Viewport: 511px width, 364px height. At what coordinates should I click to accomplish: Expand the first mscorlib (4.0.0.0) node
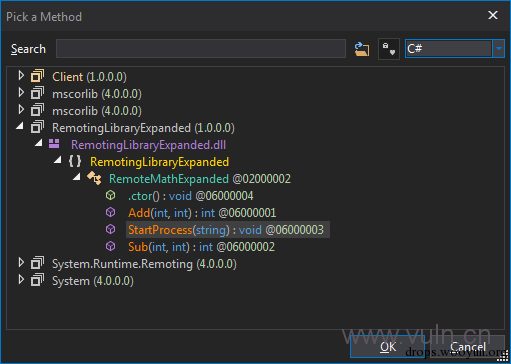coord(21,93)
